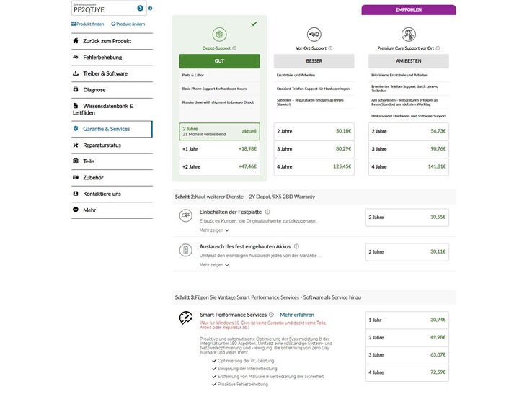Expand Mehr zeigen under Austausch des Akkus
This screenshot has height=399, width=532.
(214, 264)
